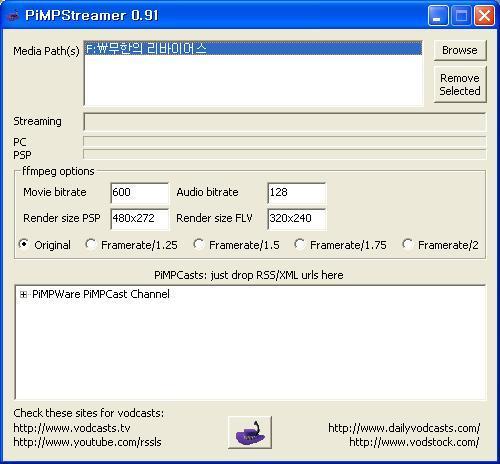Click the http://www.dailyvodcasts.com/ text
This screenshot has width=500, height=464.
pos(404,428)
